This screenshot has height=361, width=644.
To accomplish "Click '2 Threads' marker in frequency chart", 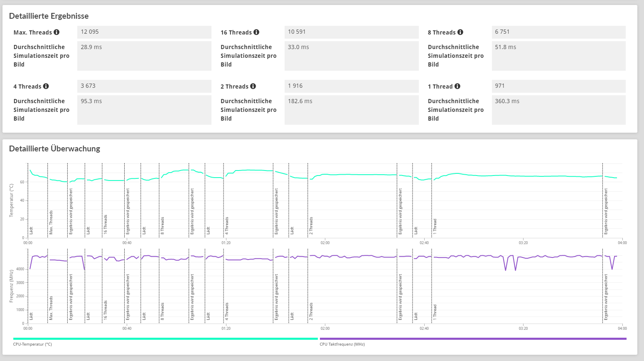I will click(311, 311).
